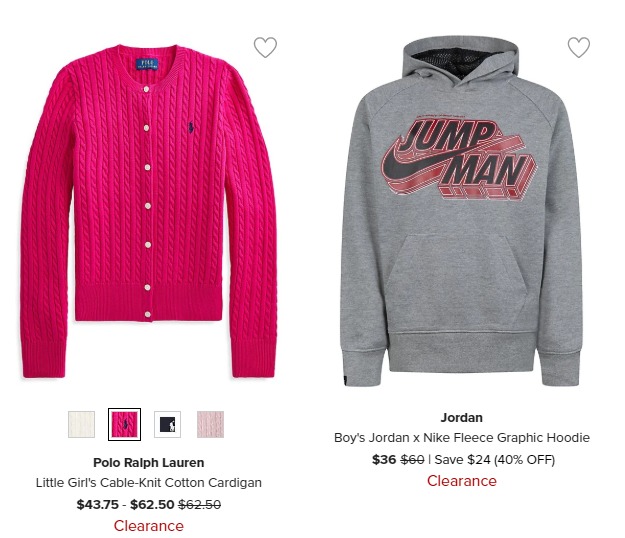View Boy's Jordan x Nike Fleece Hoodie
Viewport: 625px width, 538px height.
tap(462, 438)
